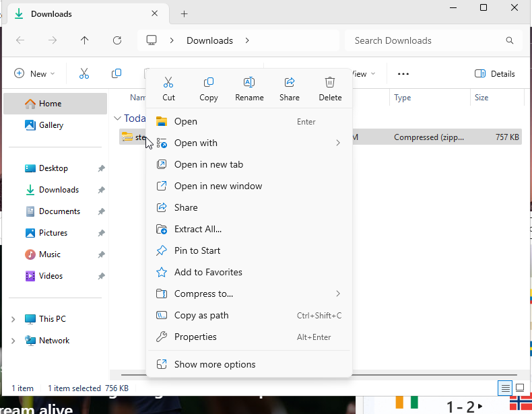
Task: Open Gallery in navigation pane
Action: point(55,125)
